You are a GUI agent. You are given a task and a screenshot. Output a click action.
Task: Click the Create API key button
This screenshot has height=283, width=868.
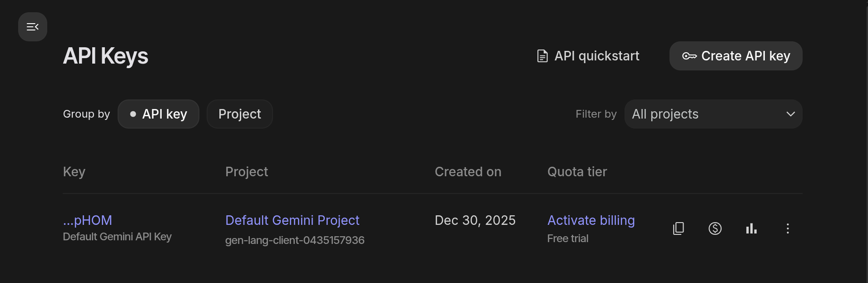coord(735,56)
